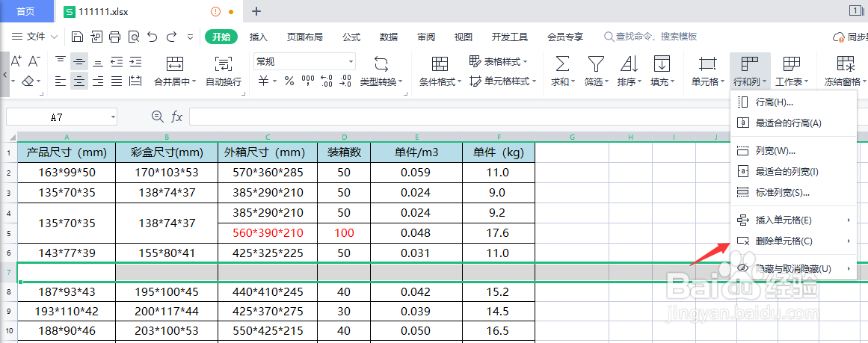The height and width of the screenshot is (343, 868).
Task: Click the 冻结窗格 button
Action: (x=845, y=72)
